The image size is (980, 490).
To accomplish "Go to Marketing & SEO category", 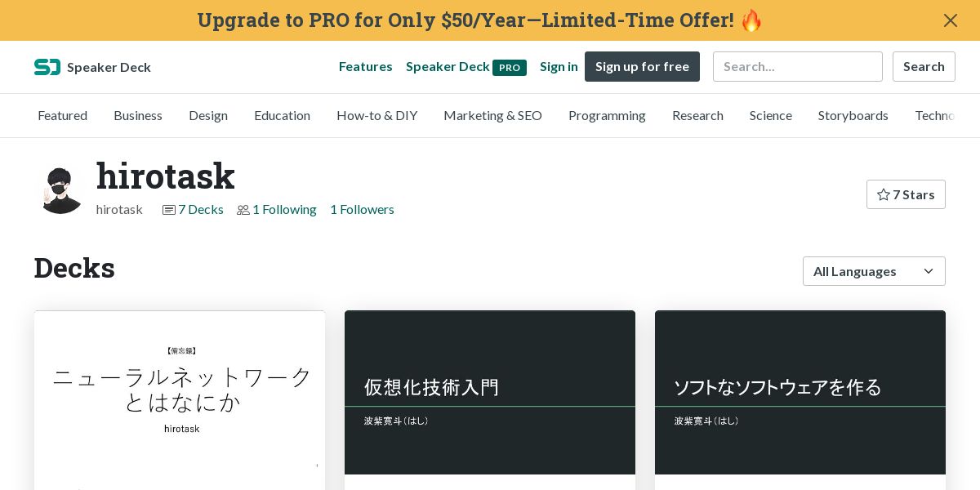I will (492, 115).
